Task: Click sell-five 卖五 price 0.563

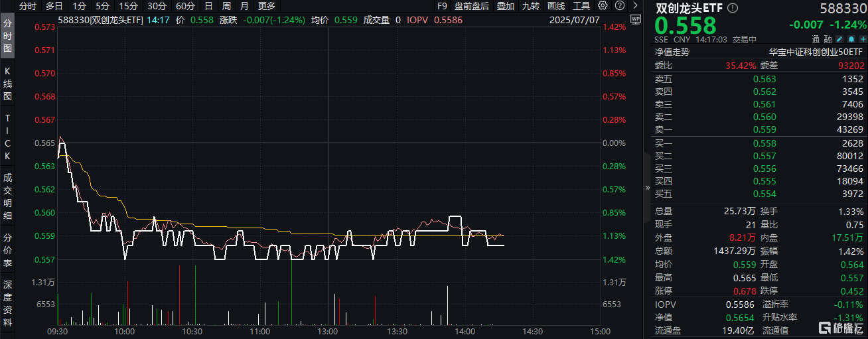Action: 764,79
